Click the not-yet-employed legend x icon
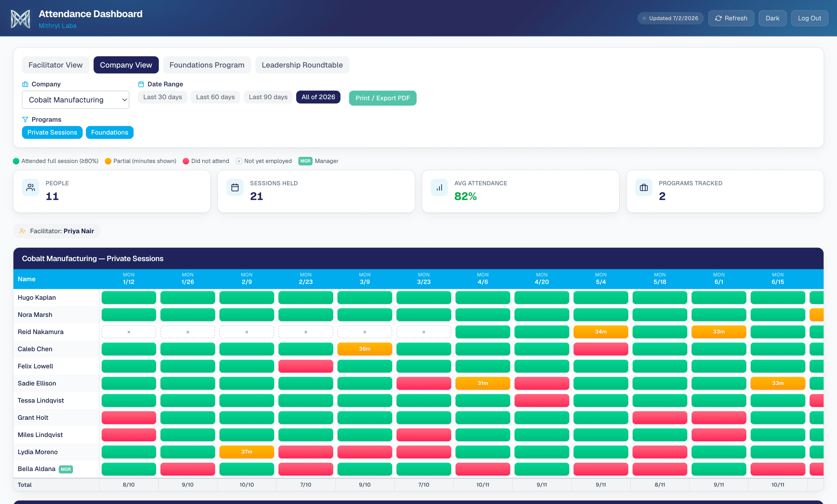Screen dimensions: 837x504 [x=239, y=161]
